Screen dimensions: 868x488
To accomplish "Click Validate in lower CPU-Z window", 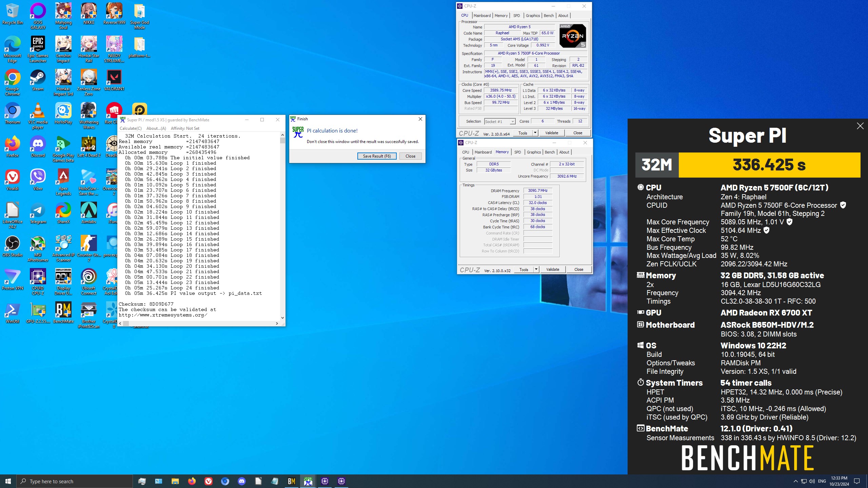I will pyautogui.click(x=553, y=269).
